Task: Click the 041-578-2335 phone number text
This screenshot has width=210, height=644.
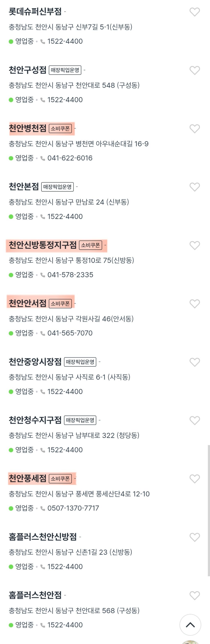Action: point(70,275)
